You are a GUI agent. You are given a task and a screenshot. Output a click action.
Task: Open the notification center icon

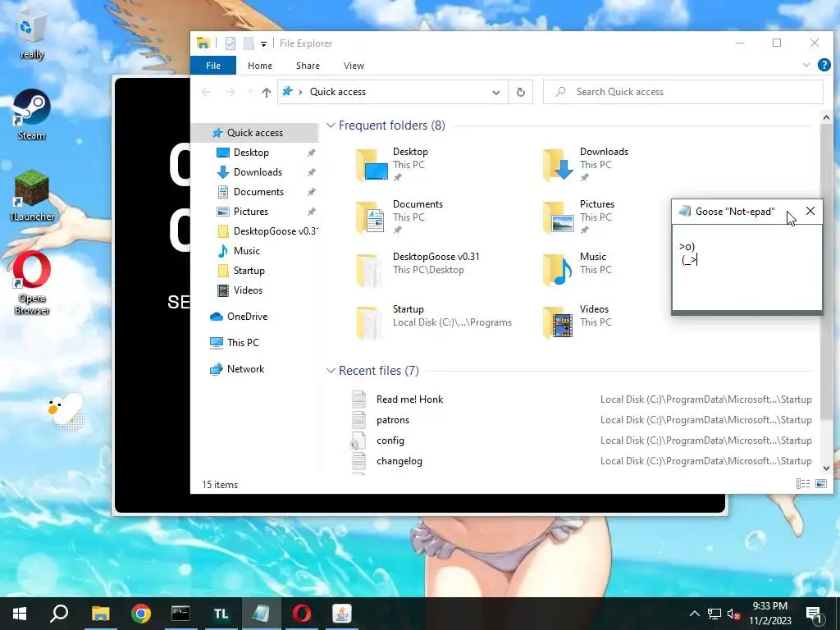(814, 614)
